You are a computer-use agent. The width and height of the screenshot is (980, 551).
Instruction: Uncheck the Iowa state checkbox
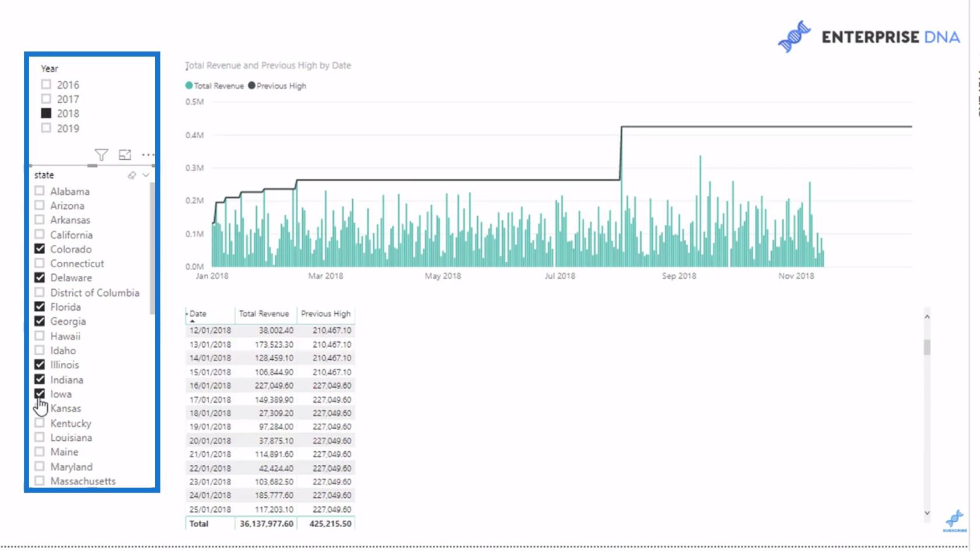40,394
